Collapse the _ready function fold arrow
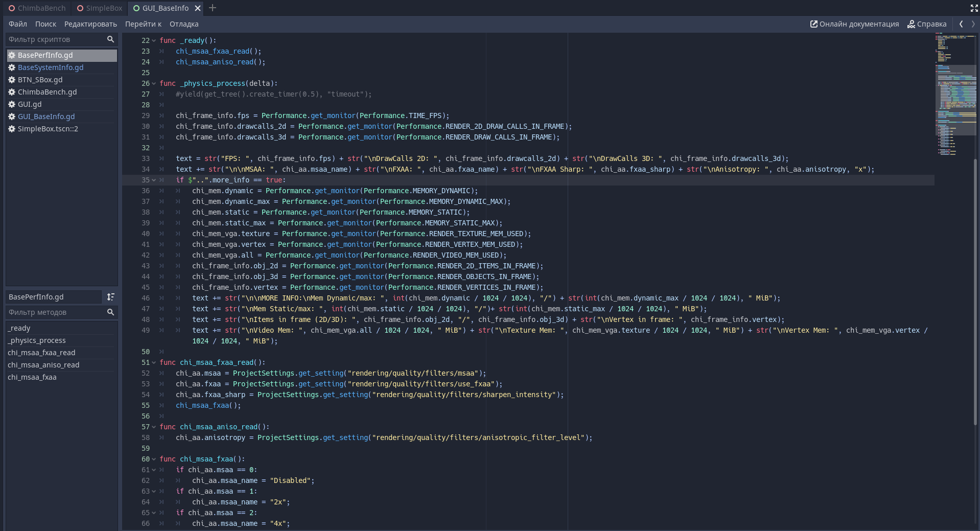 154,40
